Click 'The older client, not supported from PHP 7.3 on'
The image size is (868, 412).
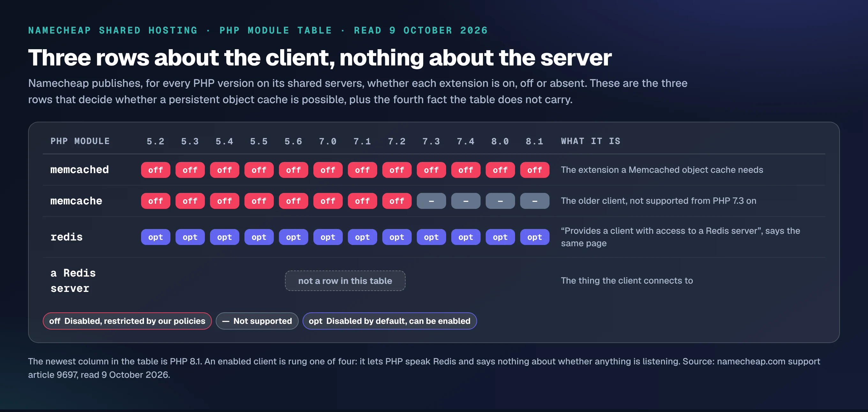point(658,201)
